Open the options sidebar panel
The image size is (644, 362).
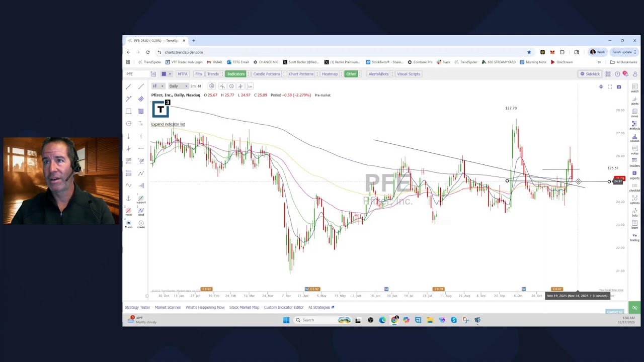click(634, 200)
